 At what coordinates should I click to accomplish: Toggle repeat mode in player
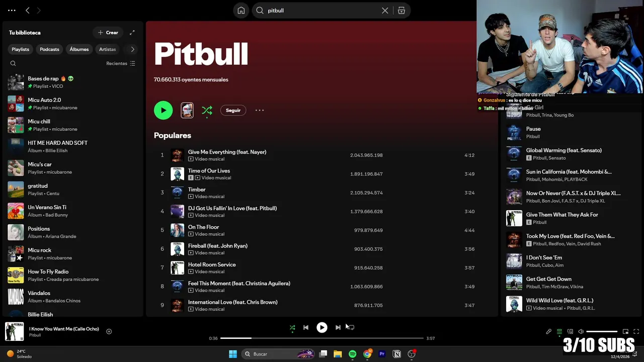click(x=351, y=327)
